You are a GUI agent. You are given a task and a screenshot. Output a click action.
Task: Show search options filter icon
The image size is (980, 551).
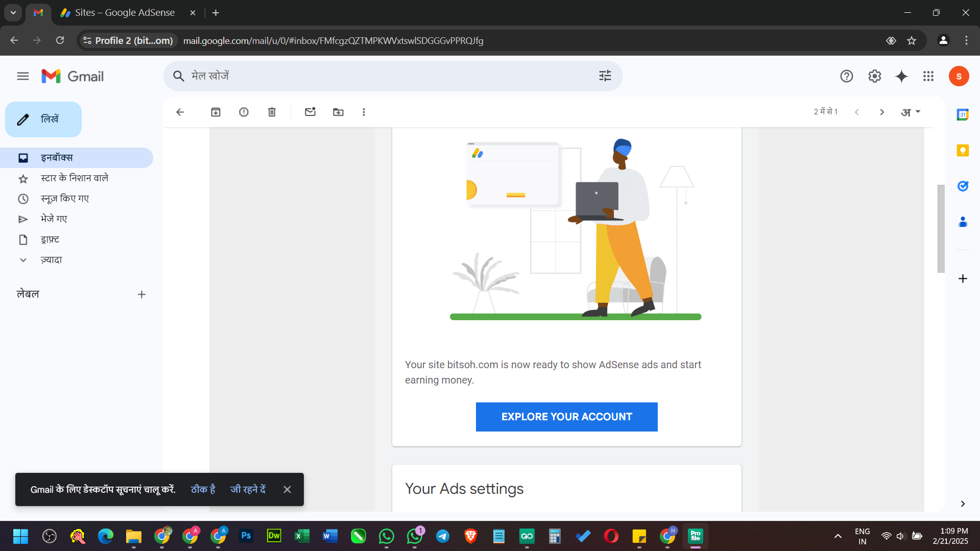pos(605,76)
